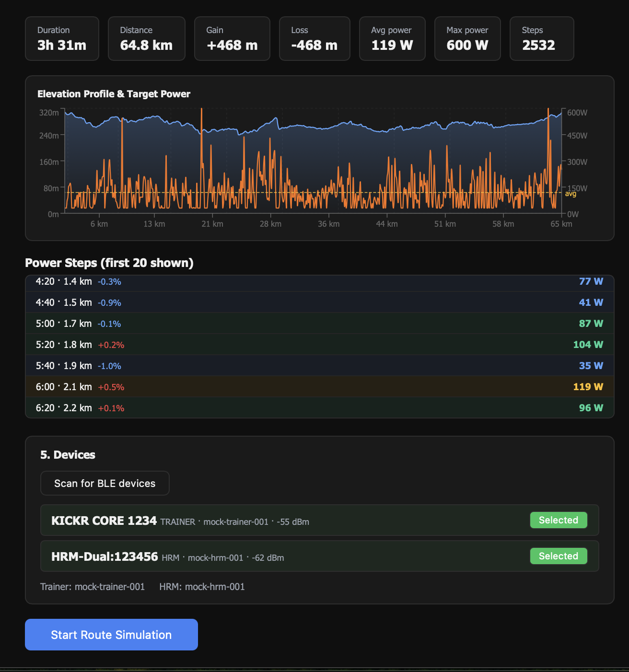Toggle Selected on HRM-Dual:123456 monitor
Image resolution: width=629 pixels, height=672 pixels.
coord(558,556)
